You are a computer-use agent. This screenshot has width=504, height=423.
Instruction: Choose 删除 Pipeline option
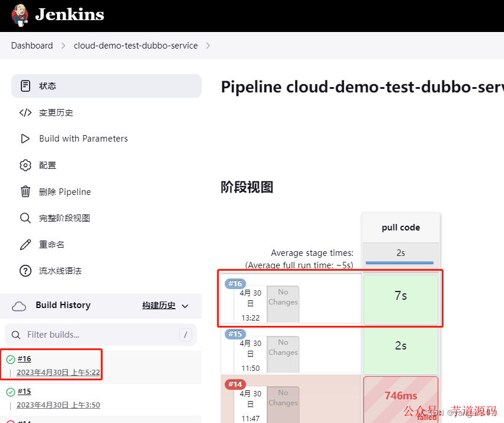point(65,192)
